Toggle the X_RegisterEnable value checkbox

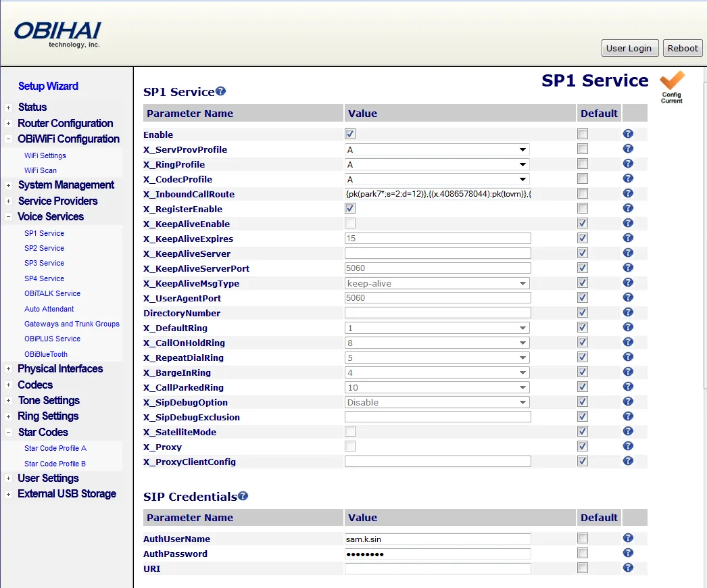pyautogui.click(x=350, y=208)
